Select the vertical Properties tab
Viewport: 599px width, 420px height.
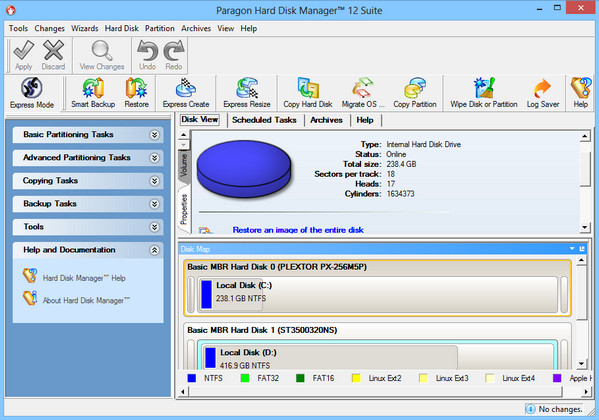(x=184, y=209)
